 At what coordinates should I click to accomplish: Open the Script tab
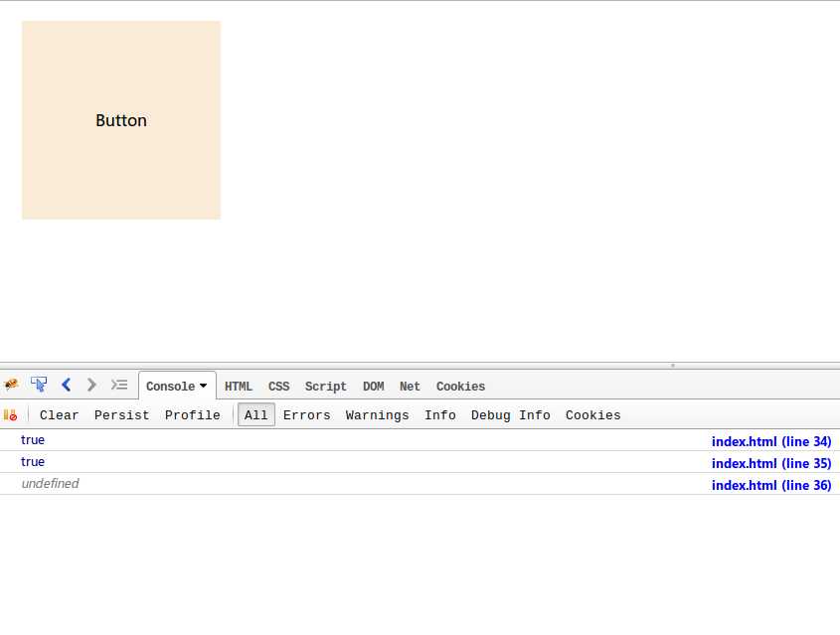326,386
